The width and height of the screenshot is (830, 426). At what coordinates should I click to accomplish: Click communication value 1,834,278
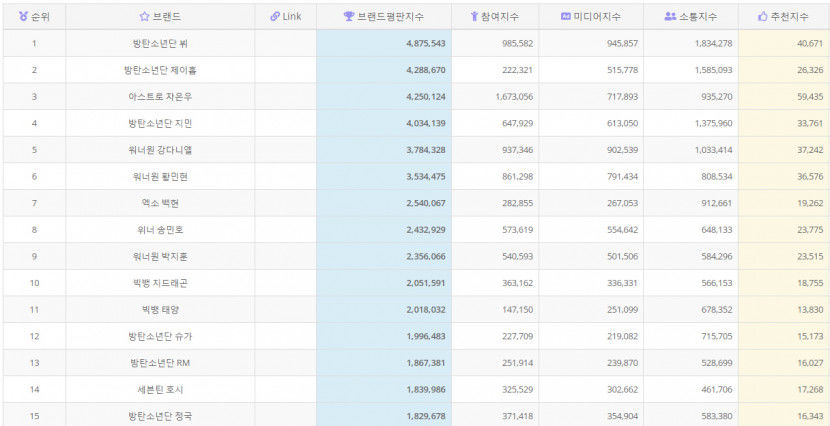[714, 43]
